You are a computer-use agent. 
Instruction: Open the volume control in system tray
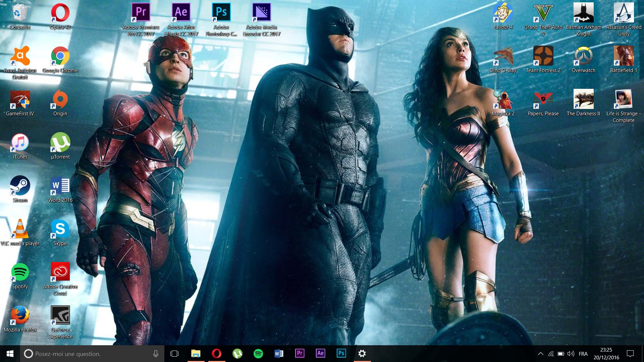[x=571, y=354]
